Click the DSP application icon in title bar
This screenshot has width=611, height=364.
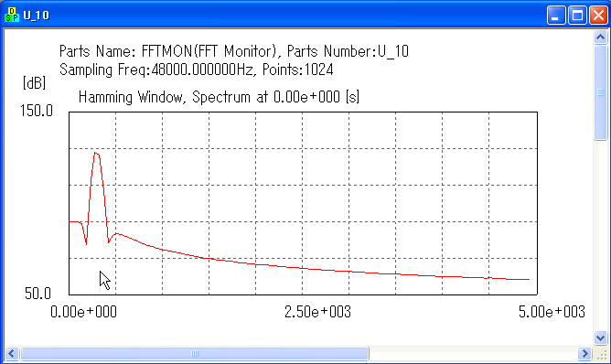pyautogui.click(x=11, y=16)
